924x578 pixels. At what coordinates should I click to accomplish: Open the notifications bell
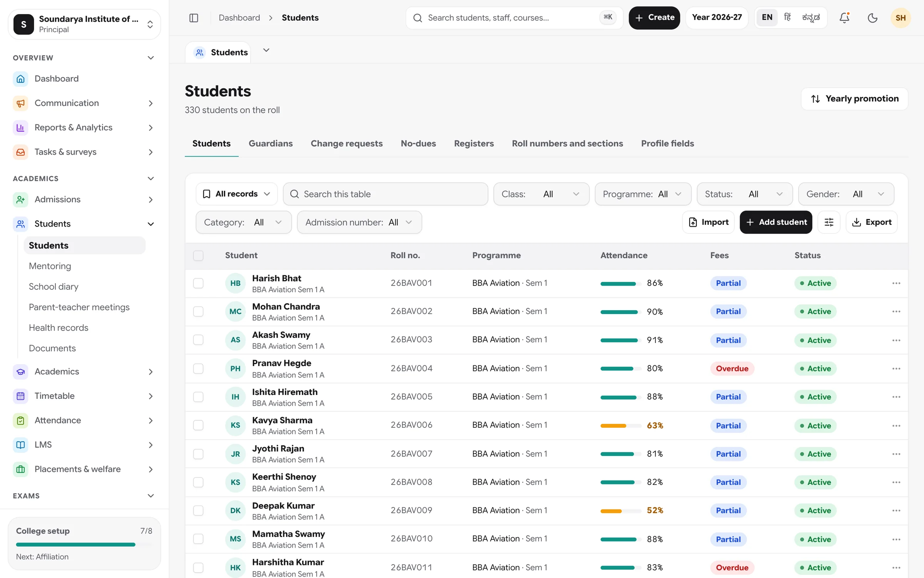[844, 18]
